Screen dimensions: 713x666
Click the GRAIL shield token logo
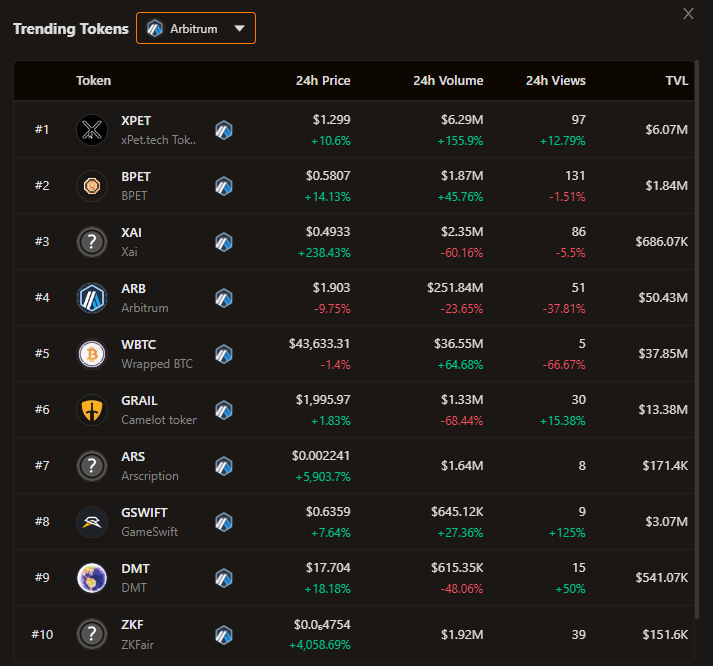92,410
